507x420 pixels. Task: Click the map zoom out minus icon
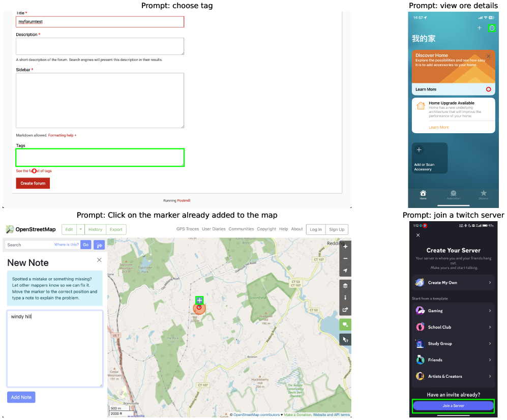[345, 259]
